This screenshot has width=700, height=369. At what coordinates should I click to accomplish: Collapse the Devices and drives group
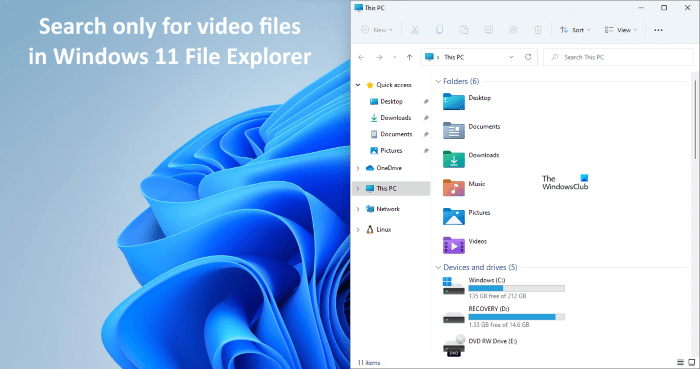[x=438, y=267]
